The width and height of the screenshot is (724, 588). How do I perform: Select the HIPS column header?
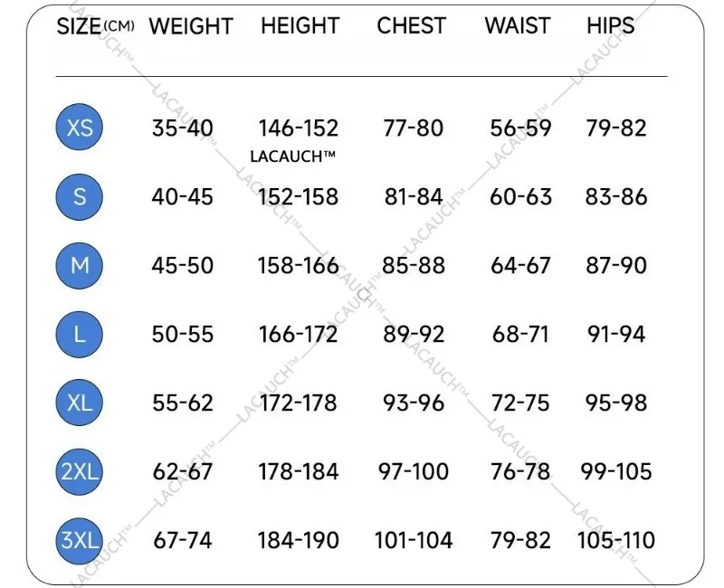point(611,26)
